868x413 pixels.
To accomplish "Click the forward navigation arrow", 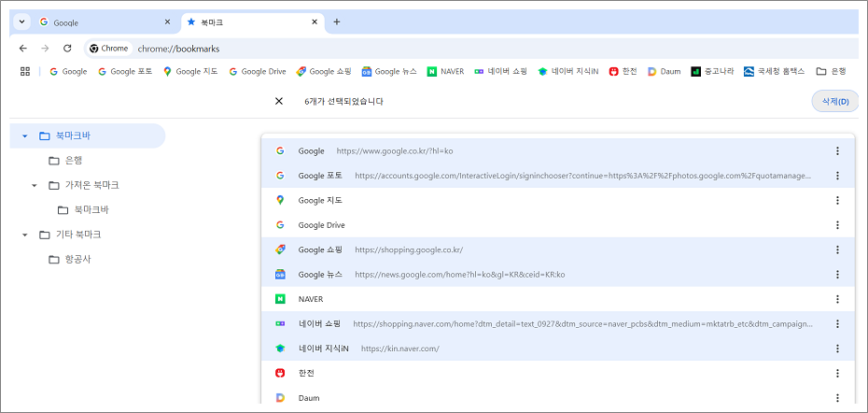I will pos(45,49).
